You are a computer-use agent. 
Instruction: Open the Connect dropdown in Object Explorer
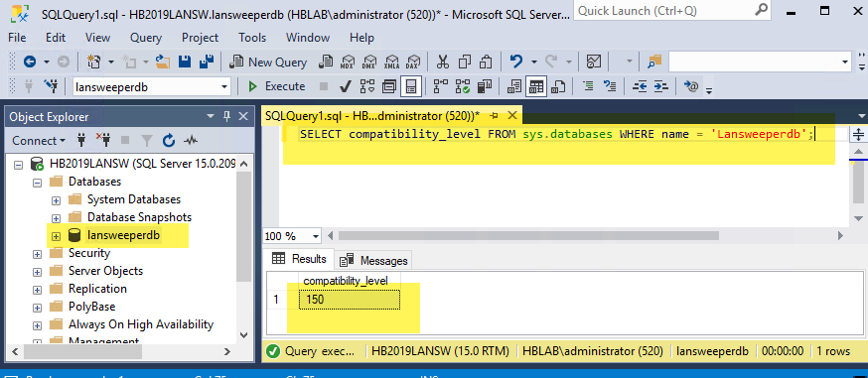[x=39, y=140]
